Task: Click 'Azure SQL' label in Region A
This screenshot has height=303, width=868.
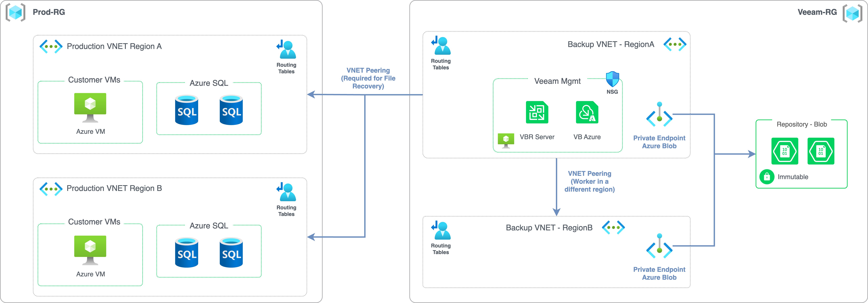Action: pos(209,83)
